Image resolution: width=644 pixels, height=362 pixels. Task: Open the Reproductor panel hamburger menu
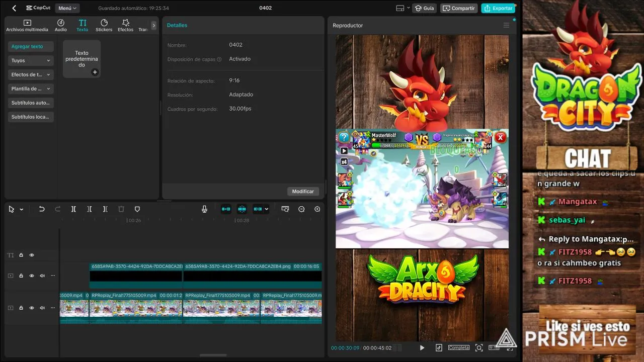coord(506,25)
